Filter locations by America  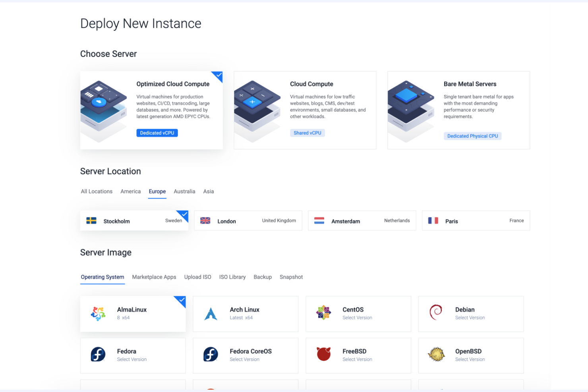click(130, 191)
